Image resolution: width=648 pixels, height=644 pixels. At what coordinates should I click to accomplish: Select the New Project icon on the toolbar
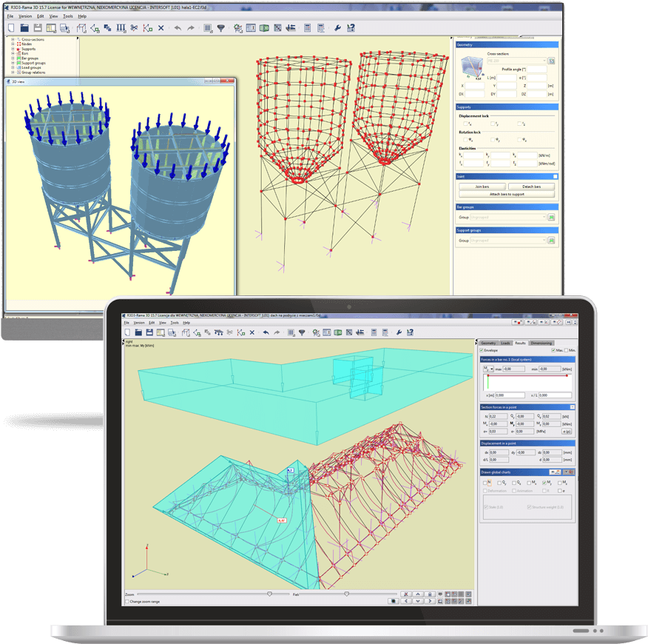(x=12, y=27)
